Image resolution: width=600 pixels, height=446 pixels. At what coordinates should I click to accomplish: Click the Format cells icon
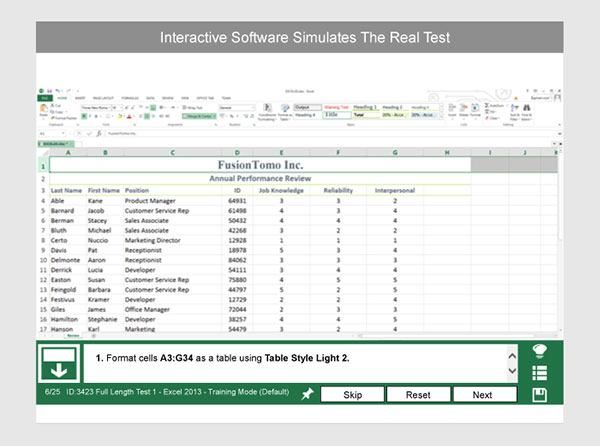click(x=475, y=107)
